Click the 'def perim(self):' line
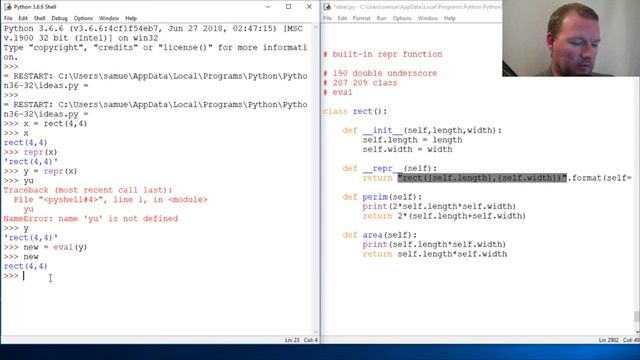640x360 pixels. [x=382, y=197]
